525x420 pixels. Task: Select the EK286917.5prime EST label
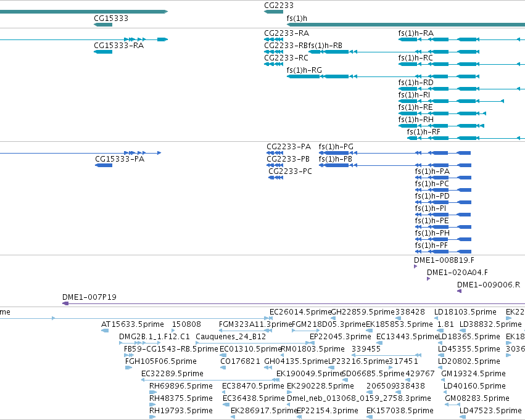pos(264,411)
